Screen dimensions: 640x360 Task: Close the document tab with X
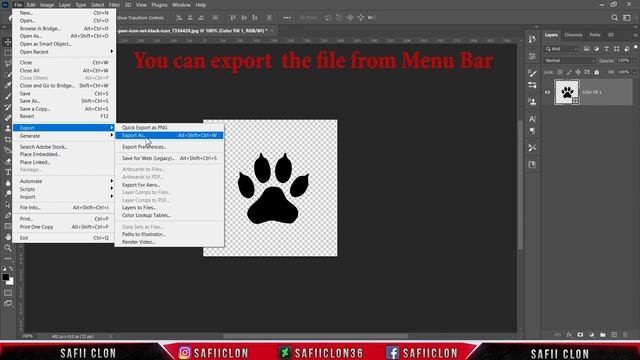coord(272,31)
